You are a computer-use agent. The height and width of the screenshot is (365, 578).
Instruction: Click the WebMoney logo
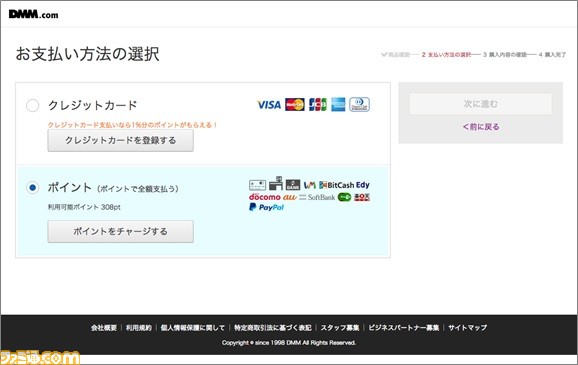click(310, 185)
